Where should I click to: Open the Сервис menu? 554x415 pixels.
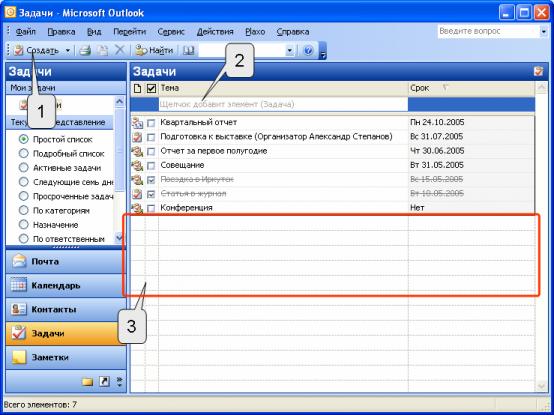171,32
